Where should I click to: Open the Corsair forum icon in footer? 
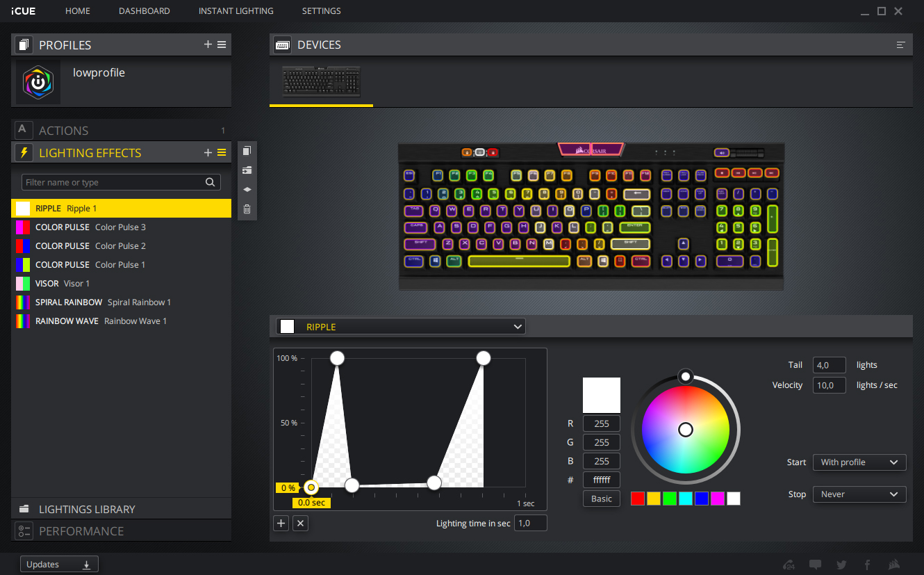pos(789,565)
